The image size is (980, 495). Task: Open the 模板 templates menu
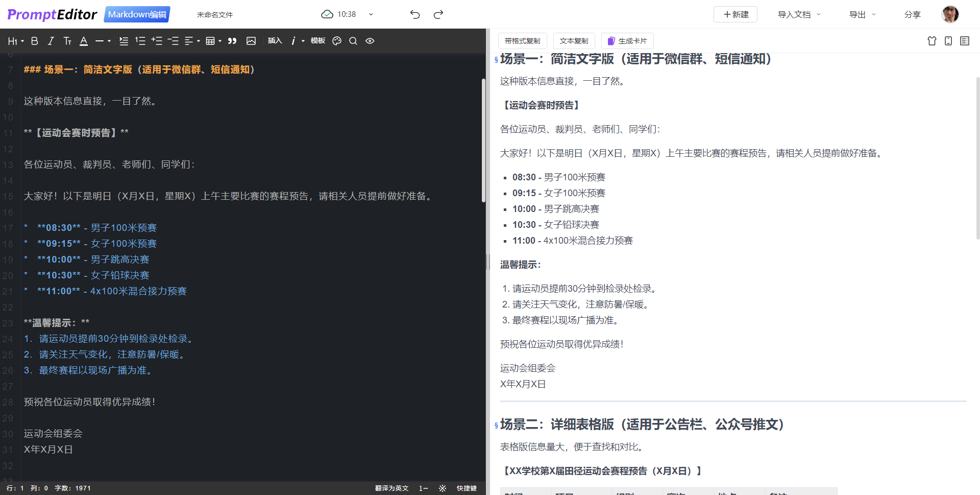pyautogui.click(x=317, y=41)
